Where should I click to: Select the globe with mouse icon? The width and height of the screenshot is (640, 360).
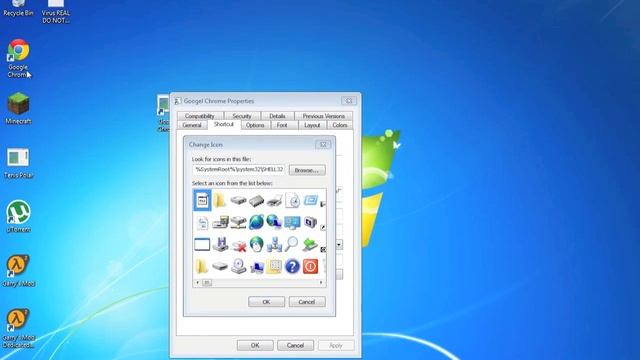click(256, 244)
